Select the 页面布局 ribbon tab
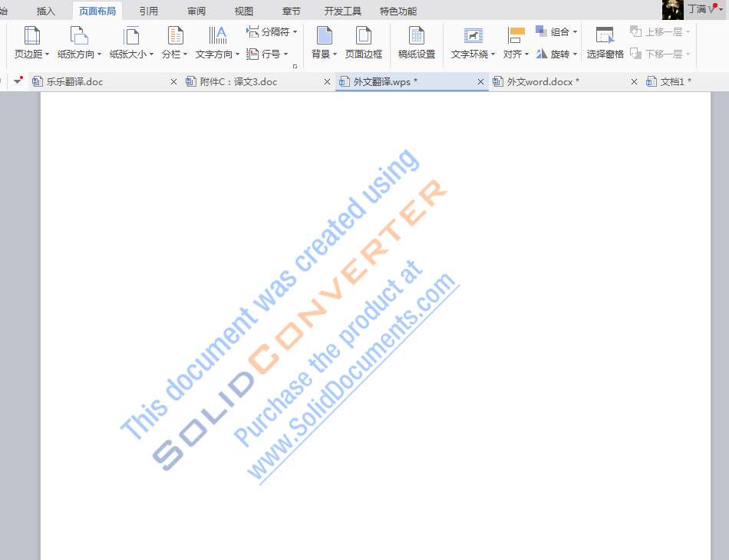 [x=97, y=11]
